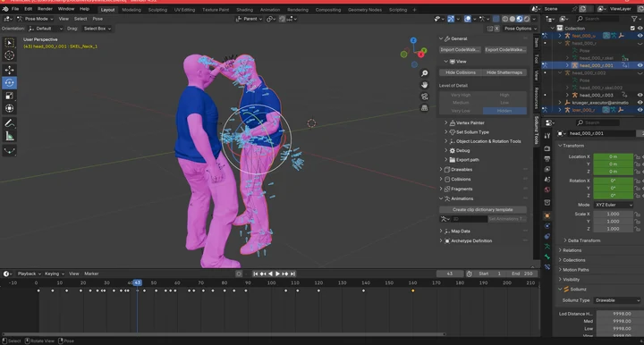Open the Drag Select Box dropdown
The image size is (644, 345).
tap(97, 29)
